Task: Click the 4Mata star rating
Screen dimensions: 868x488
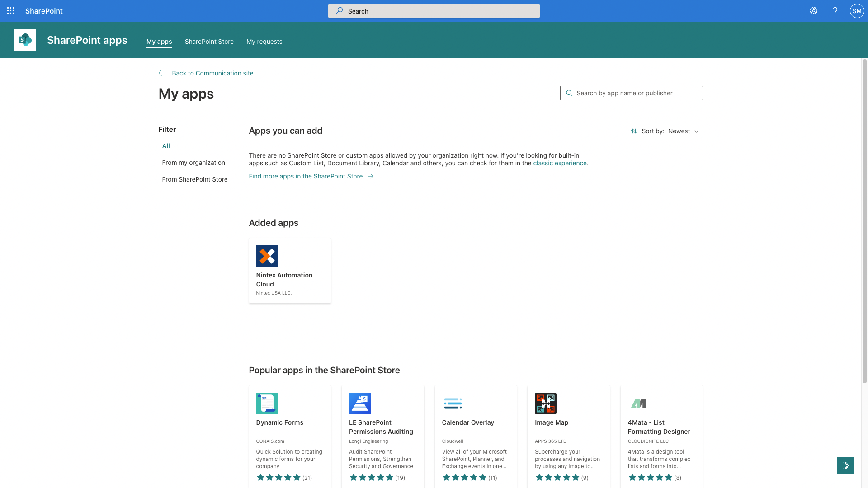Action: pos(650,478)
